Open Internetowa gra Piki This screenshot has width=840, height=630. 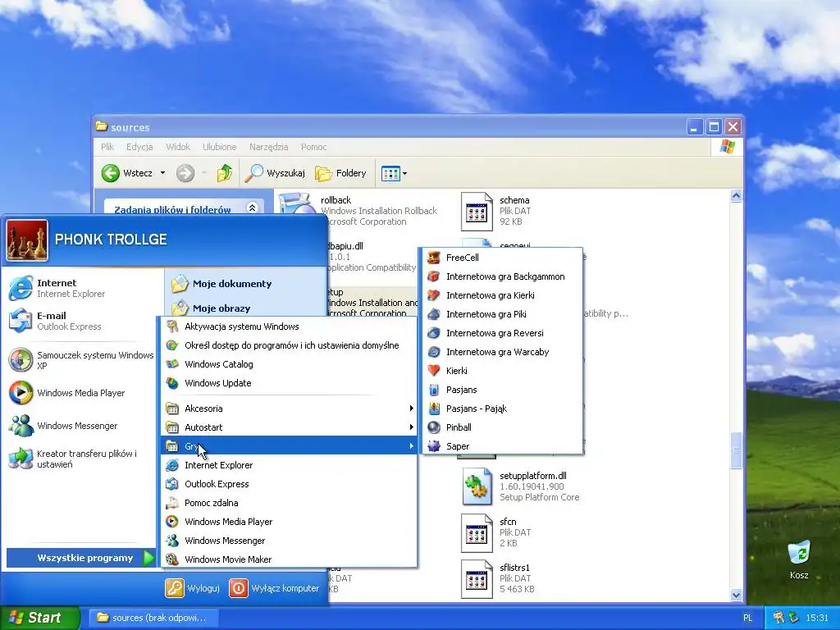[503, 314]
